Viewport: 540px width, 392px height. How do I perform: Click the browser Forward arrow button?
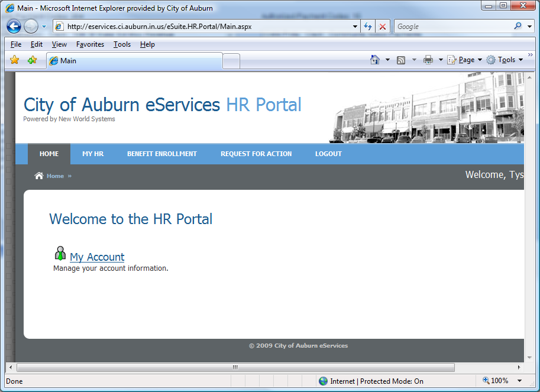[31, 27]
